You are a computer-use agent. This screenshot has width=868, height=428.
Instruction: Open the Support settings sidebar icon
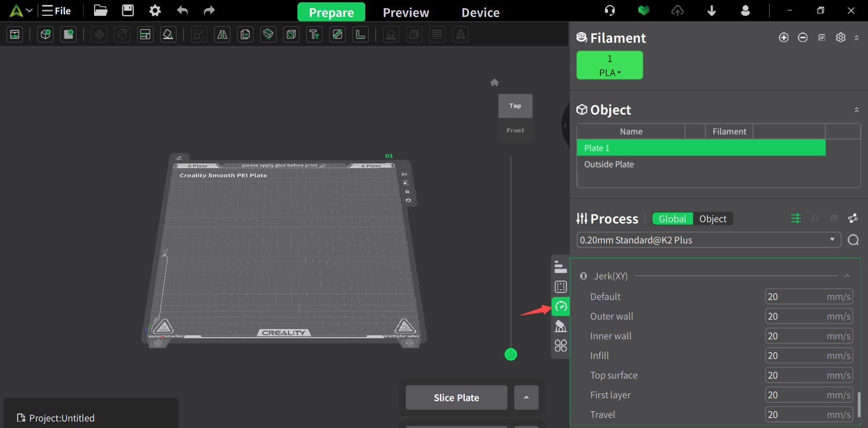coord(561,326)
